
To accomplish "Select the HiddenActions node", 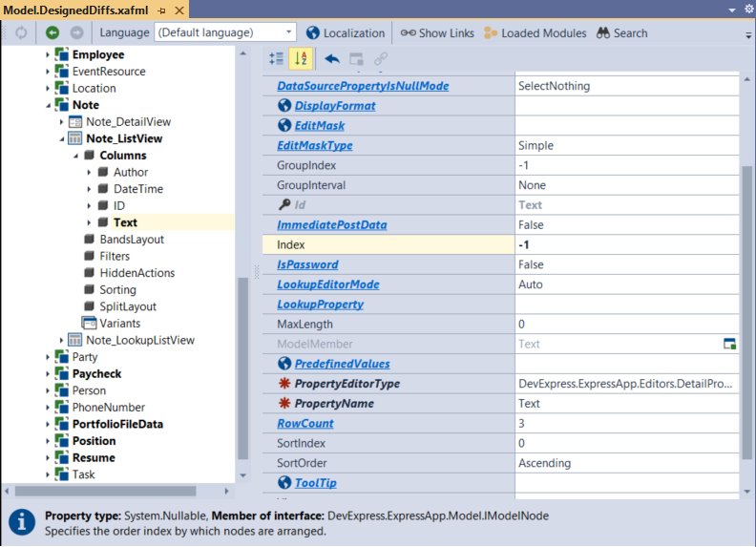I will point(136,273).
